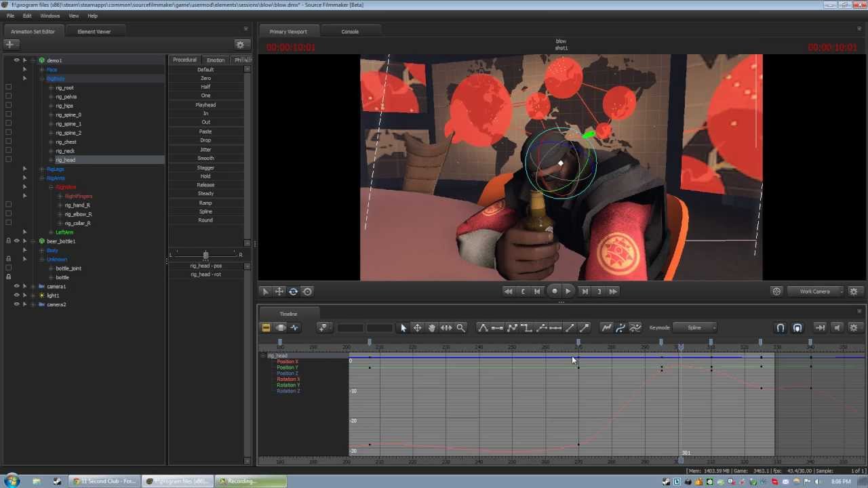The image size is (868, 488).
Task: Collapse the RigArms group
Action: coord(42,178)
